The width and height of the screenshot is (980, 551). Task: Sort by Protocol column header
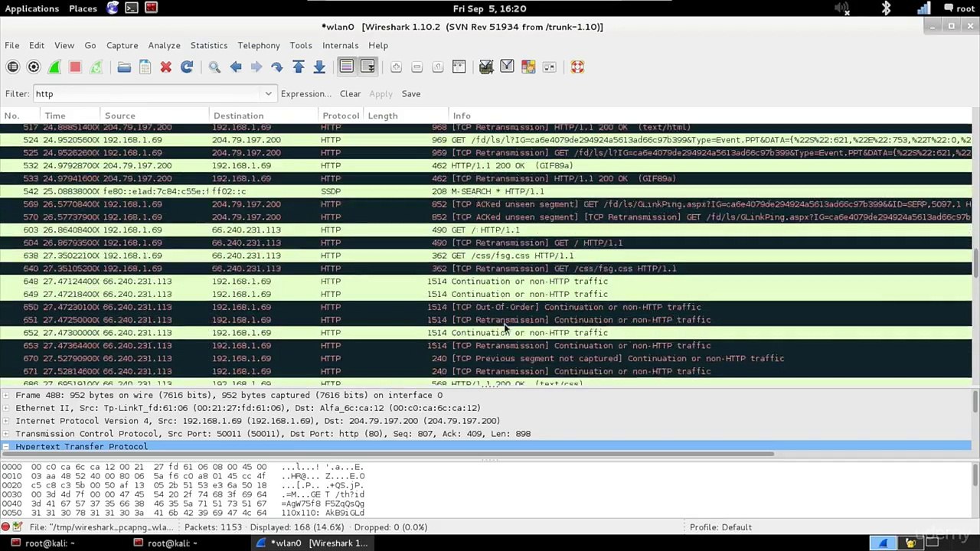341,116
